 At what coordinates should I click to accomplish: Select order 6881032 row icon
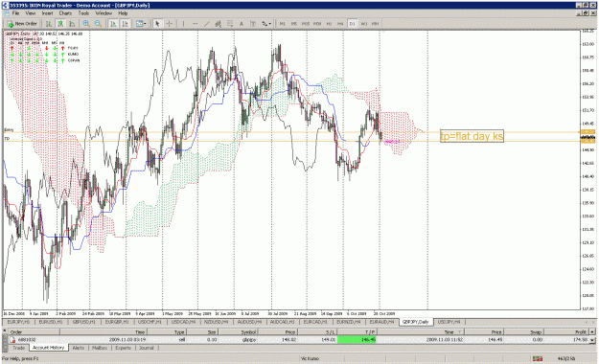[x=12, y=339]
